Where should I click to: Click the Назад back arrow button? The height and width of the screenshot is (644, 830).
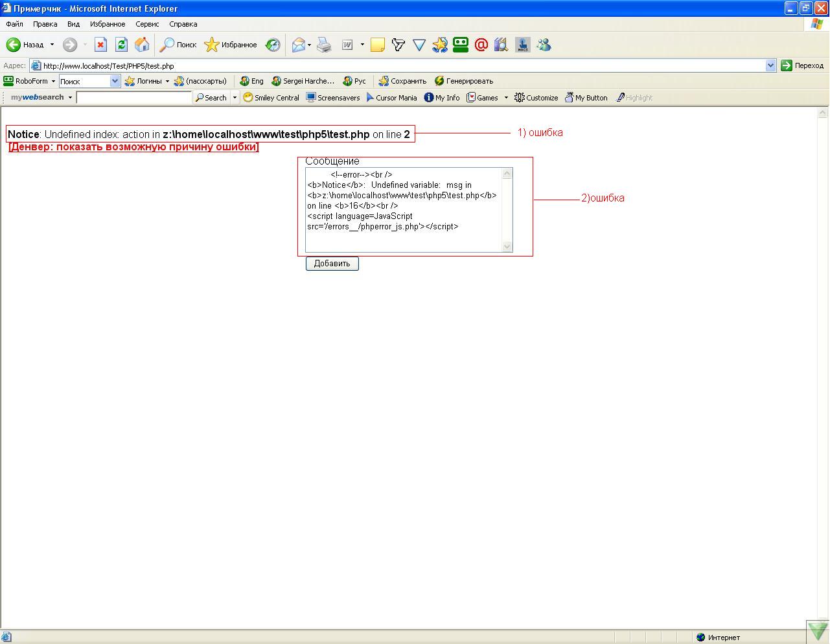[25, 45]
